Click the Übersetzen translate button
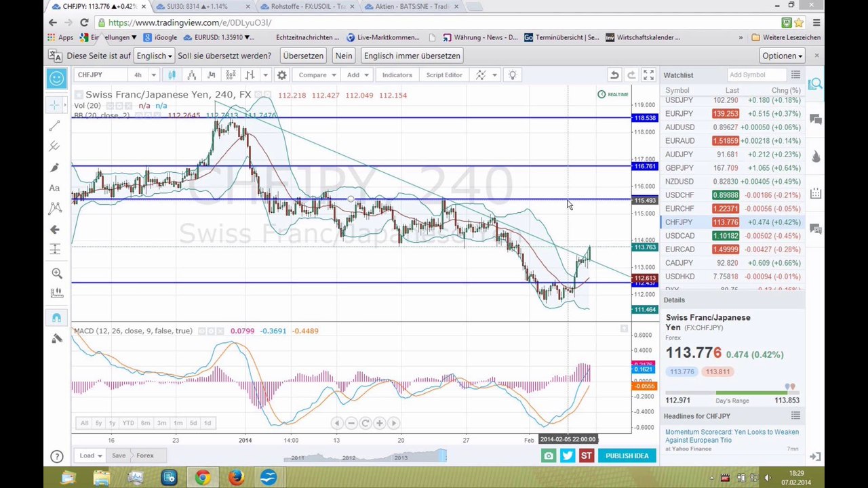This screenshot has height=488, width=868. 303,56
